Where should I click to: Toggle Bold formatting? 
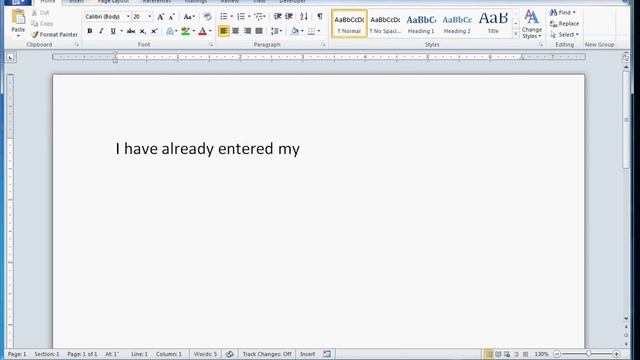click(x=90, y=31)
